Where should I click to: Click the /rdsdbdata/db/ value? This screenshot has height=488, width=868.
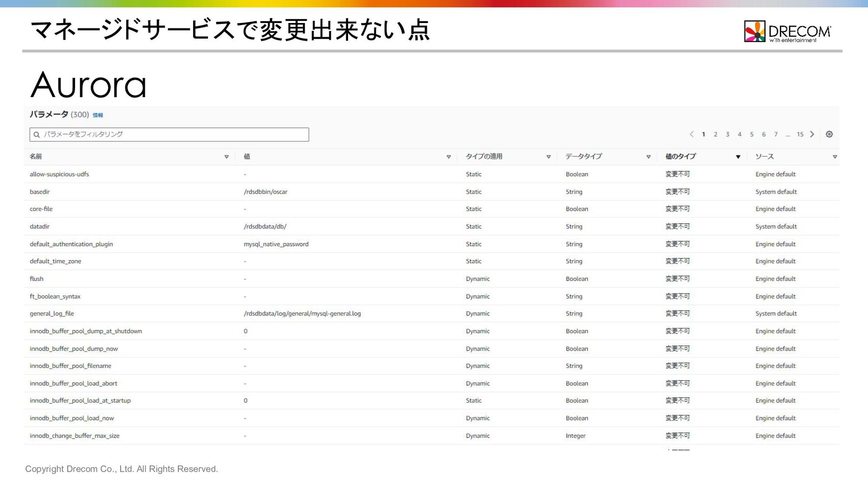click(x=265, y=226)
